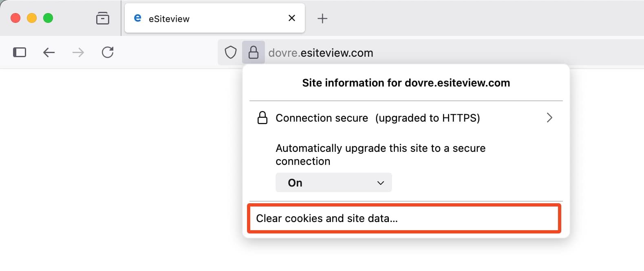Viewport: 644px width, 271px height.
Task: Open a new browser tab
Action: pyautogui.click(x=322, y=18)
